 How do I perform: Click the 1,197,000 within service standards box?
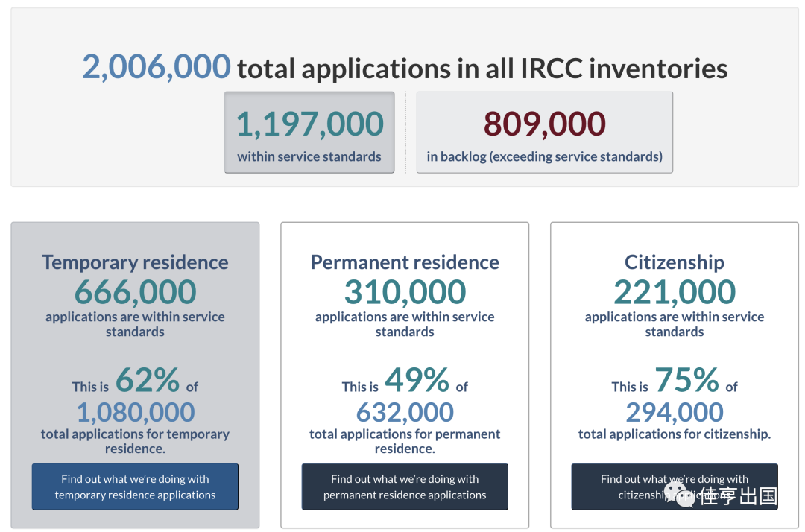(x=309, y=133)
